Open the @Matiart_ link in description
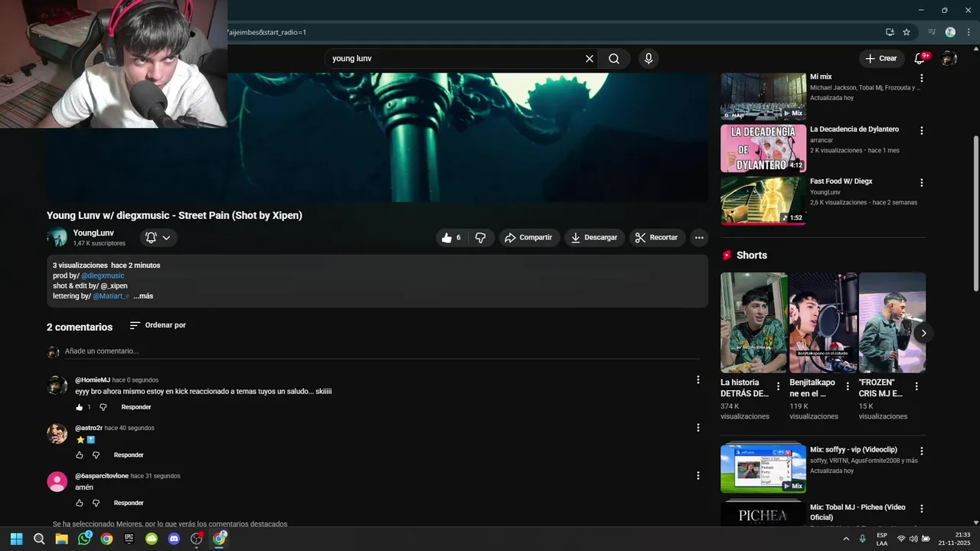The image size is (980, 551). pos(111,296)
